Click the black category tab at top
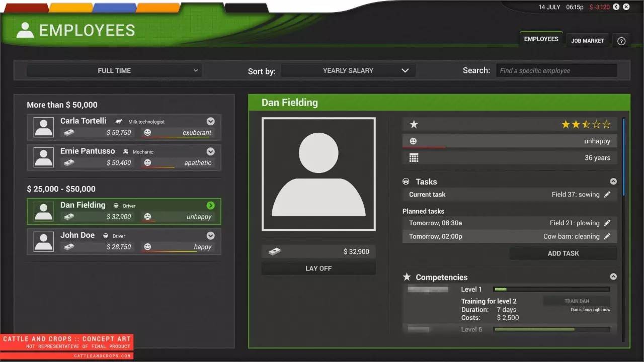This screenshot has height=362, width=644. point(246,8)
